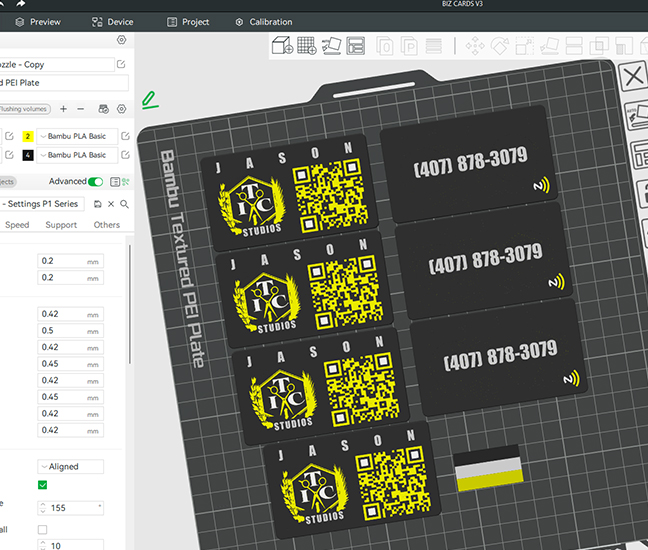Viewport: 648px width, 550px height.
Task: Open the Settings P1 Series preset dropdown
Action: pos(42,204)
